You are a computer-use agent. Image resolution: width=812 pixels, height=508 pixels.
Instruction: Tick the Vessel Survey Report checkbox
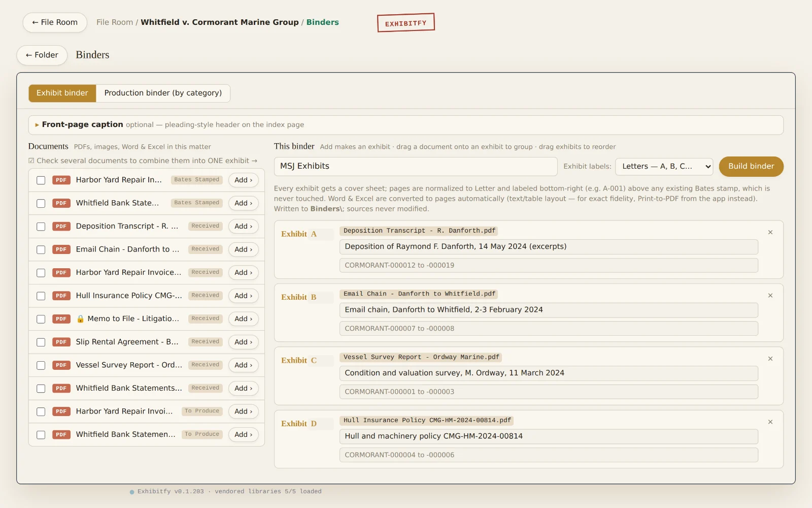41,365
